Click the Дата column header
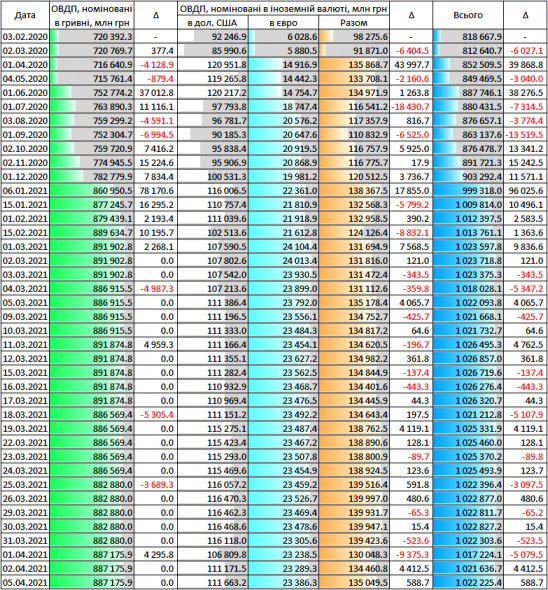Viewport: 548px width, 590px height. tap(25, 15)
